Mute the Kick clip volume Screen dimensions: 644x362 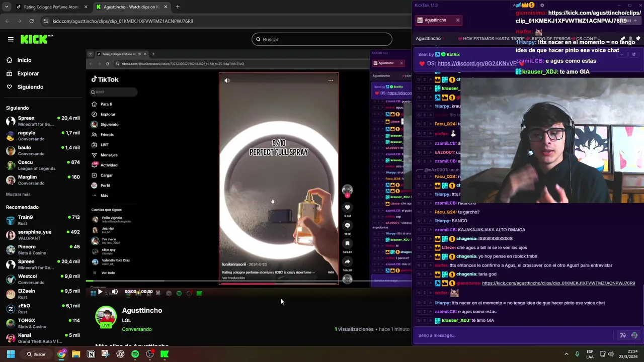(x=115, y=292)
